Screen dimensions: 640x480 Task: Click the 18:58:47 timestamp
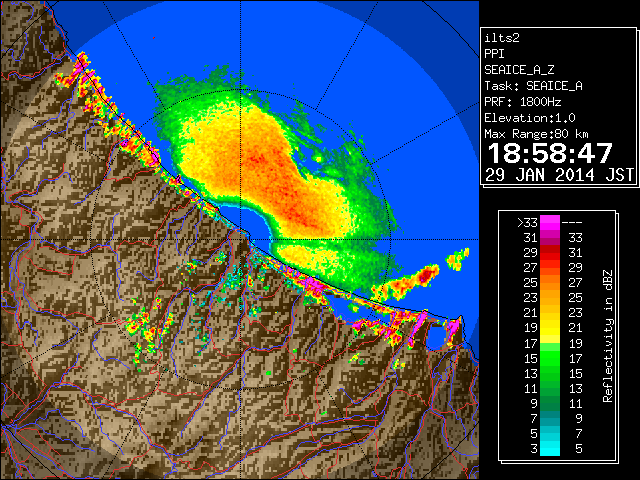[550, 153]
